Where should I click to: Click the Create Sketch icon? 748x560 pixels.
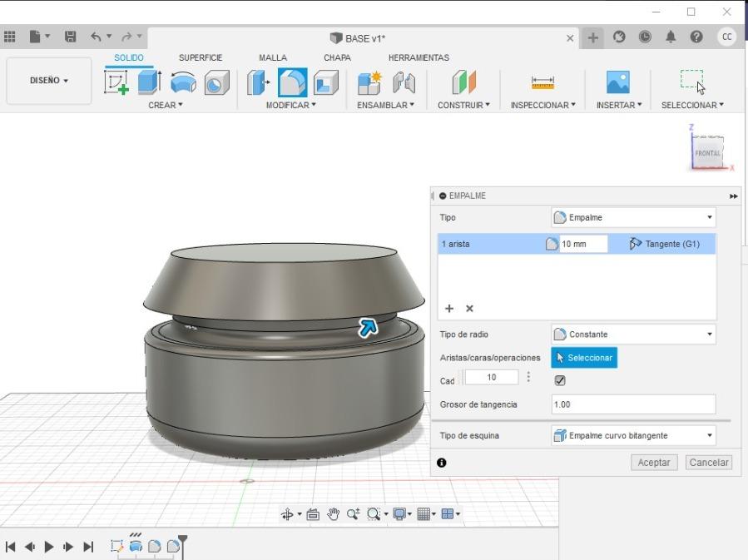point(116,82)
